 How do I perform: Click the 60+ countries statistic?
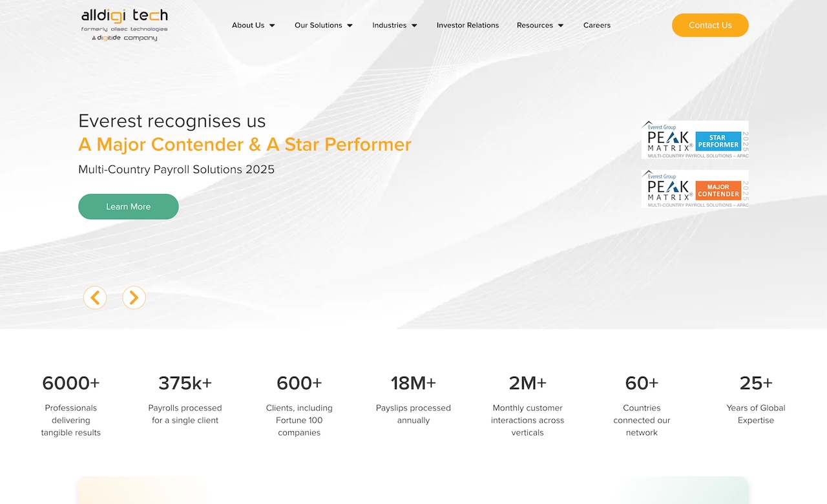[642, 383]
